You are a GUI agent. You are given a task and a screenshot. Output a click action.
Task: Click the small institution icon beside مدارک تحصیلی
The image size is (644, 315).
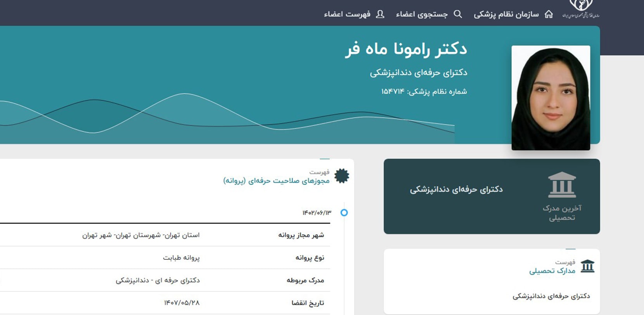click(587, 266)
